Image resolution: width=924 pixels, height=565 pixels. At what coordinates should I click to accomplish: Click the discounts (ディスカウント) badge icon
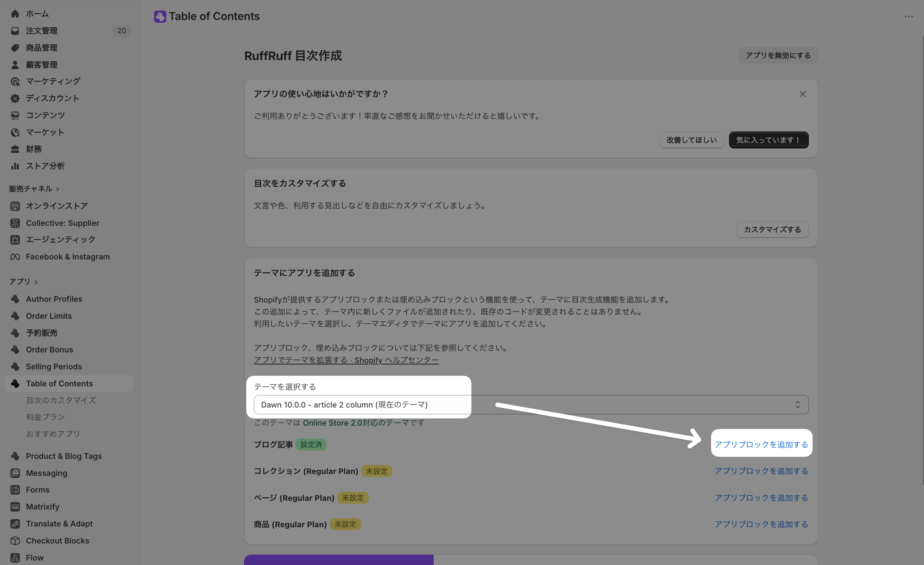[x=15, y=99]
